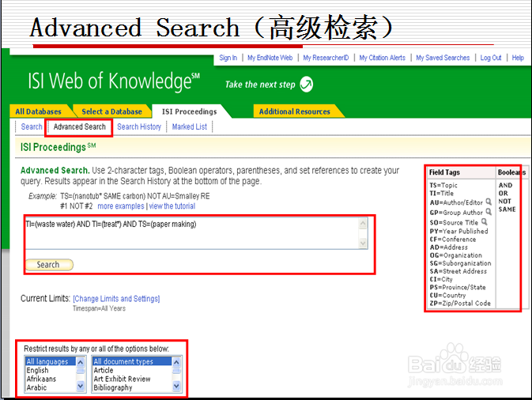Screen dimensions: 532x400
Task: Click the PS=Province/State field tag
Action: tap(458, 287)
